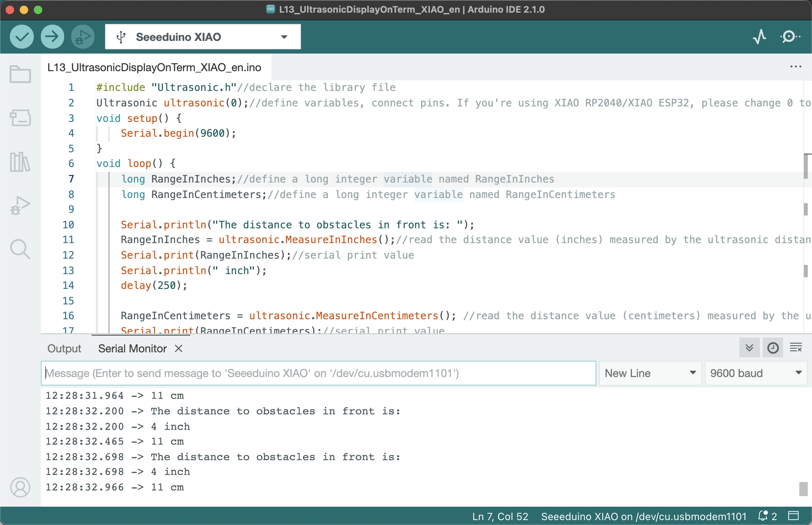The width and height of the screenshot is (812, 525).
Task: Clear the Serial Monitor output
Action: pyautogui.click(x=796, y=348)
